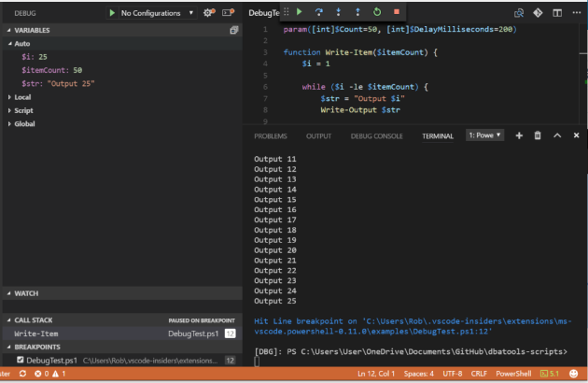Collapse all variables using the header icon

pyautogui.click(x=233, y=30)
